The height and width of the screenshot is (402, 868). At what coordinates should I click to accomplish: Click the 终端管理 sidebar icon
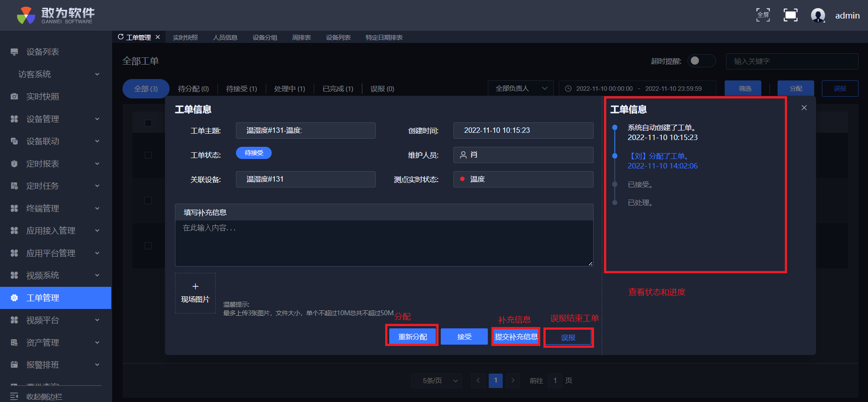[14, 208]
